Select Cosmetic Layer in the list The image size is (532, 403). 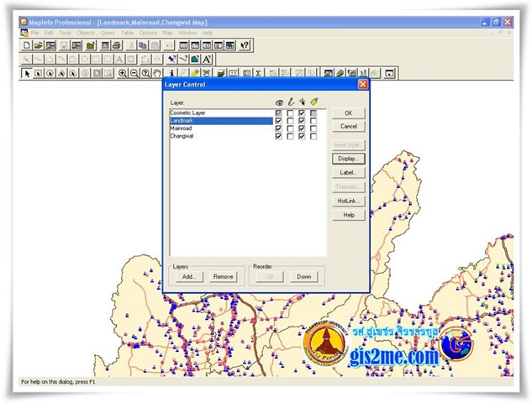[221, 113]
